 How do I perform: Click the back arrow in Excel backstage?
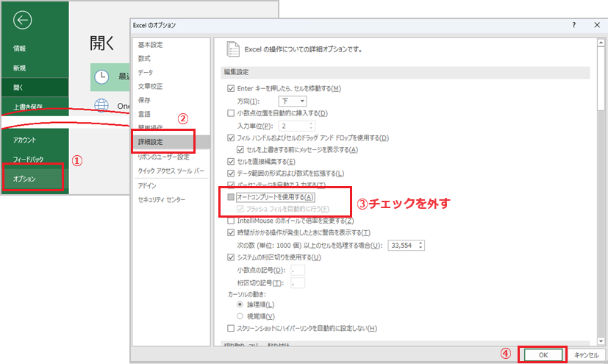pos(22,20)
